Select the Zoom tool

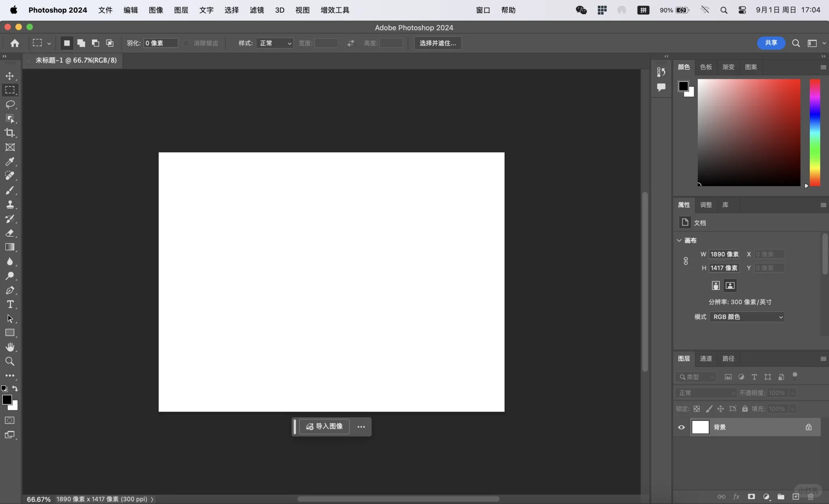(10, 362)
